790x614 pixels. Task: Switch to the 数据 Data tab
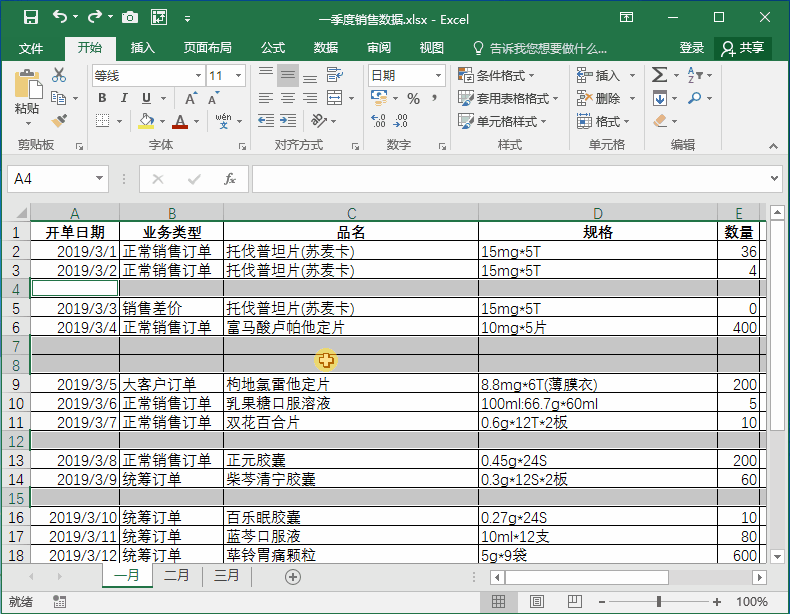coord(325,48)
